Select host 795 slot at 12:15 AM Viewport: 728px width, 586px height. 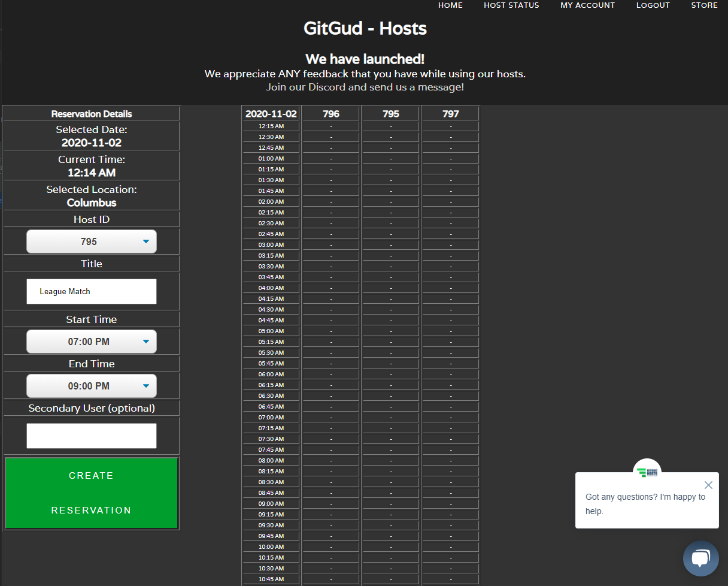(x=390, y=126)
